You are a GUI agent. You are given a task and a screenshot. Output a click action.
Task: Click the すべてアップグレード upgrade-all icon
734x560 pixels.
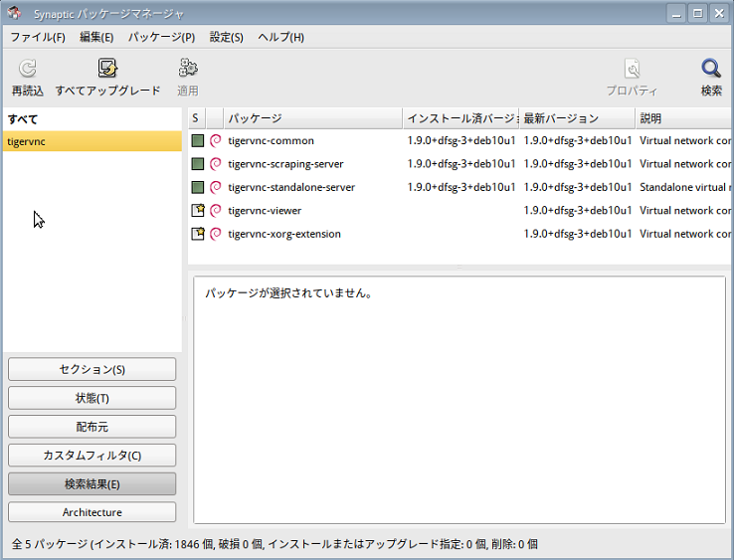(107, 69)
